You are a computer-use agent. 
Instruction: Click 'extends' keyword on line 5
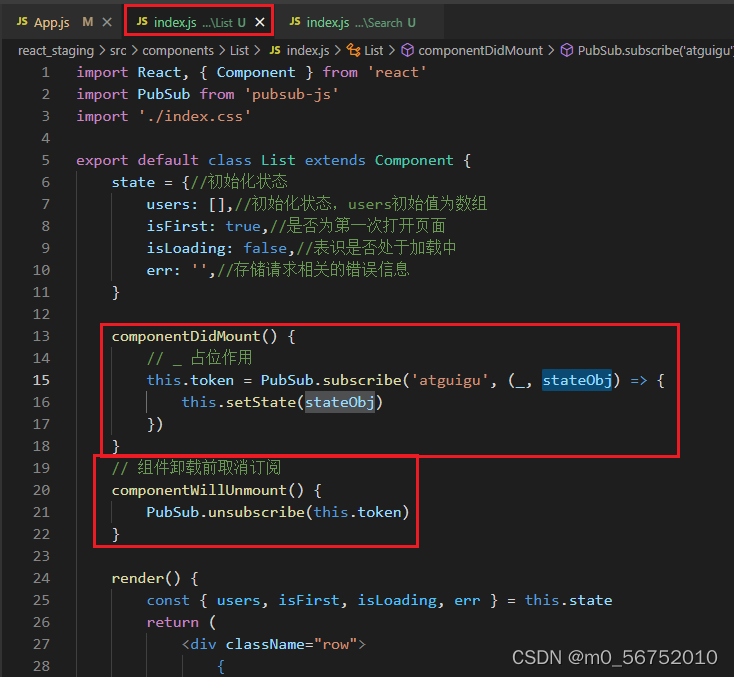point(335,161)
